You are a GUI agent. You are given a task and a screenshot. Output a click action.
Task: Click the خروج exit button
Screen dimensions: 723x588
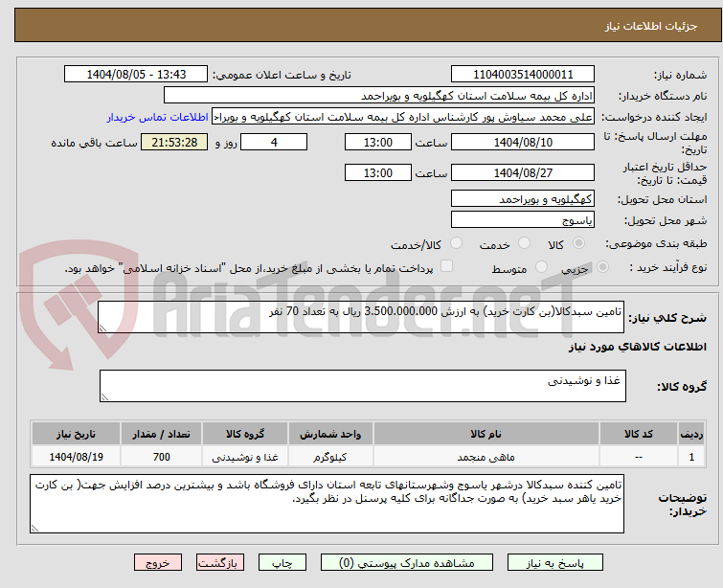click(158, 563)
